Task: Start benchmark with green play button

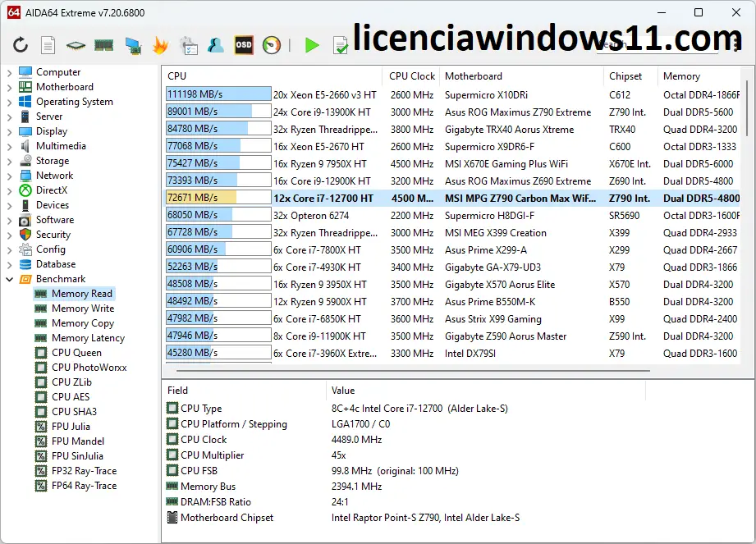Action: tap(312, 45)
